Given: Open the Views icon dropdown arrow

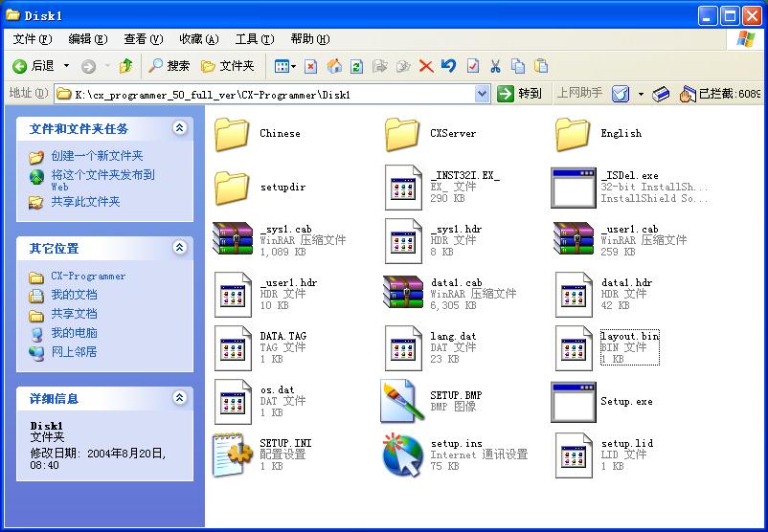Looking at the screenshot, I should 294,66.
